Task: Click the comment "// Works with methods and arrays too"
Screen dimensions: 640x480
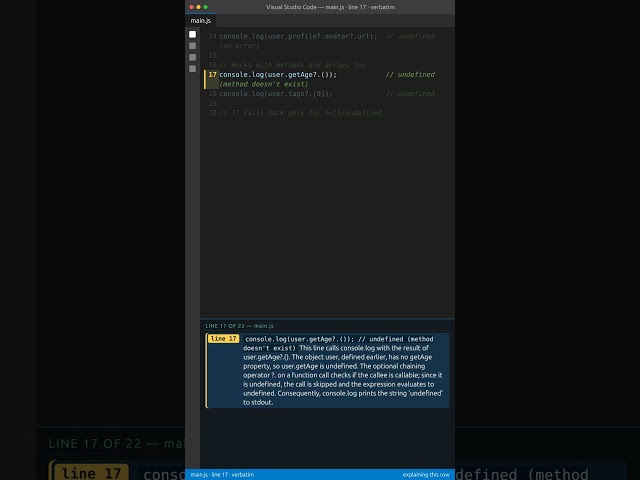Action: point(293,65)
